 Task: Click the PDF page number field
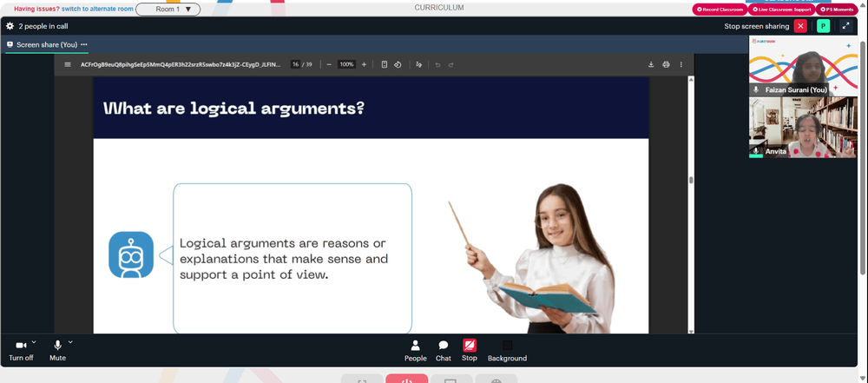[x=296, y=64]
